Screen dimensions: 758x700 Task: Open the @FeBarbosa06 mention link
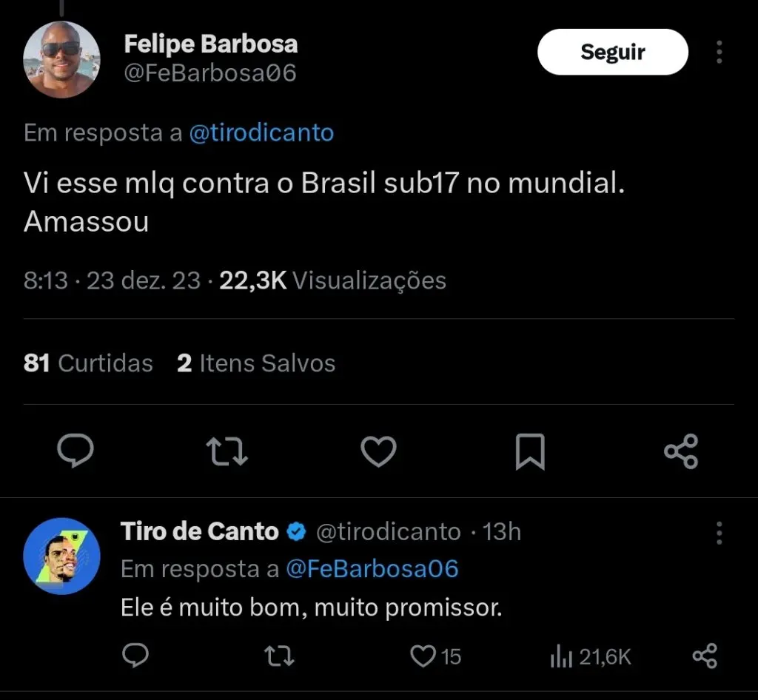pos(372,569)
